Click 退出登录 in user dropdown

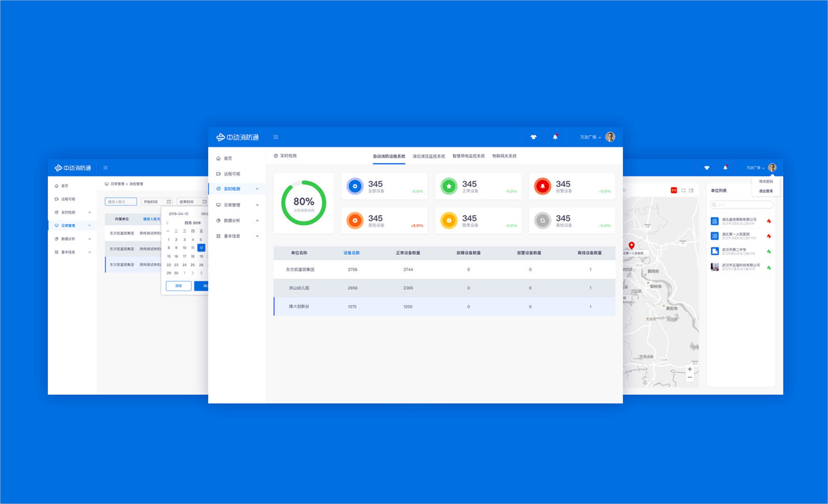coord(766,191)
